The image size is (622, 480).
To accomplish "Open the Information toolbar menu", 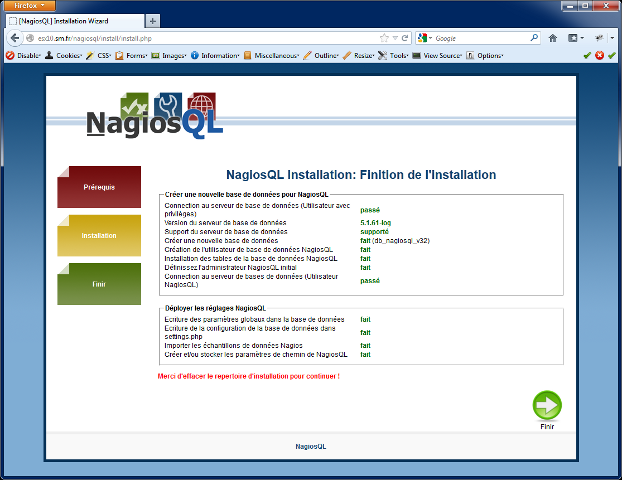I will [215, 56].
